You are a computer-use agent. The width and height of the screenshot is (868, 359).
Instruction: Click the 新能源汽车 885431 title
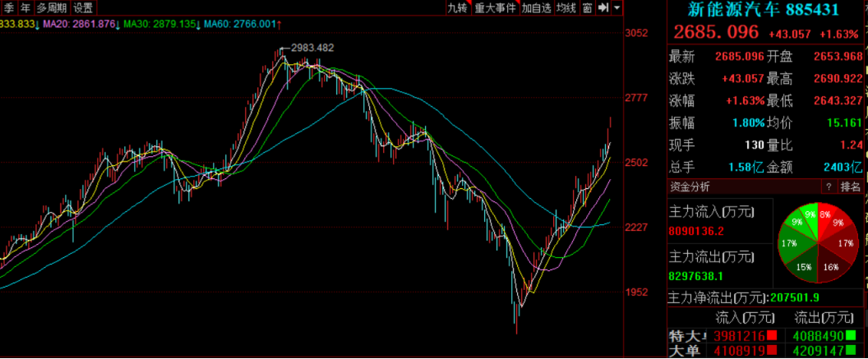coord(763,9)
